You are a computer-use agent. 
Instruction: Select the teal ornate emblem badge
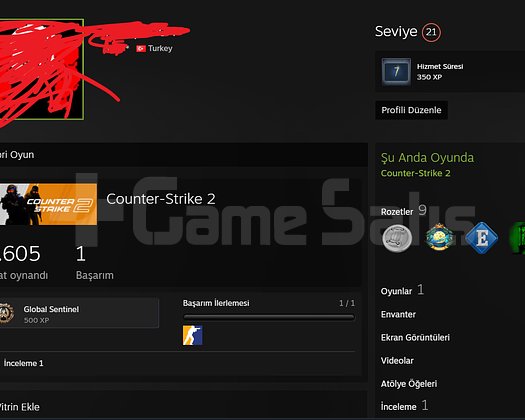[x=439, y=237]
